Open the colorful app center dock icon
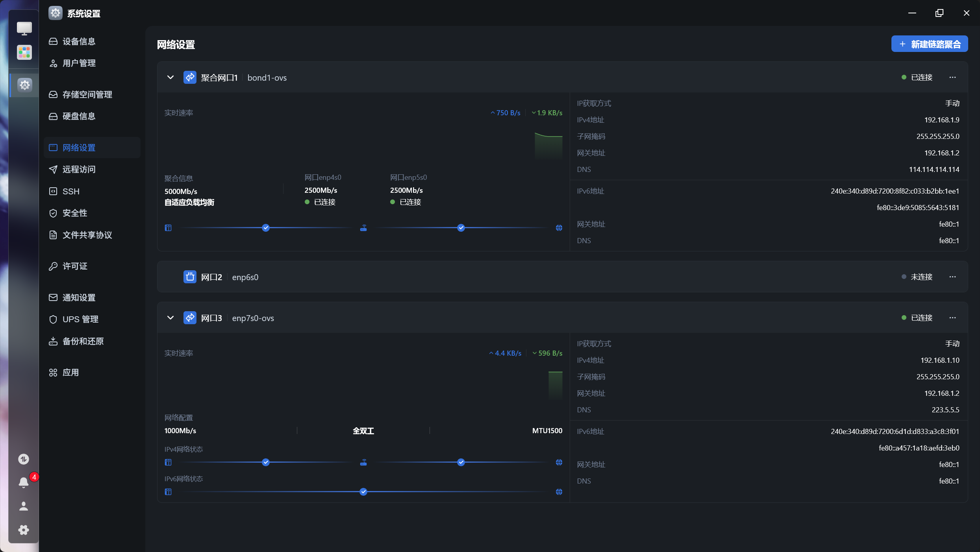This screenshot has height=552, width=980. (x=24, y=52)
